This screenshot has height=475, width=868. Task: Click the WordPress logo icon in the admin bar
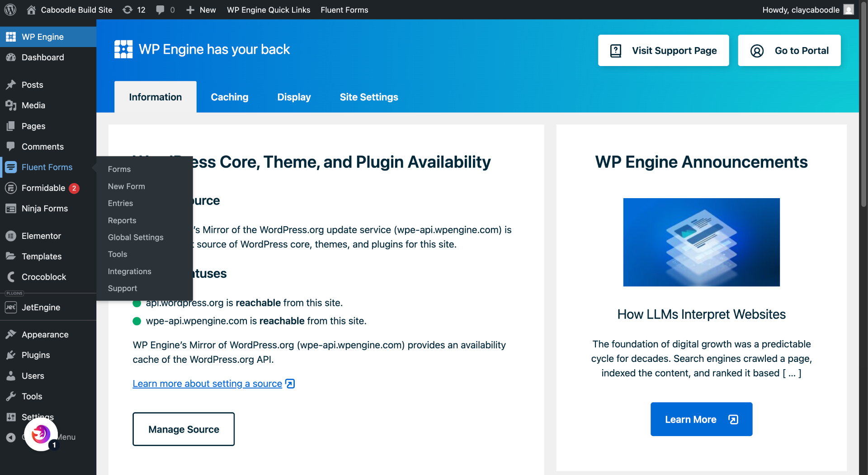pos(10,9)
